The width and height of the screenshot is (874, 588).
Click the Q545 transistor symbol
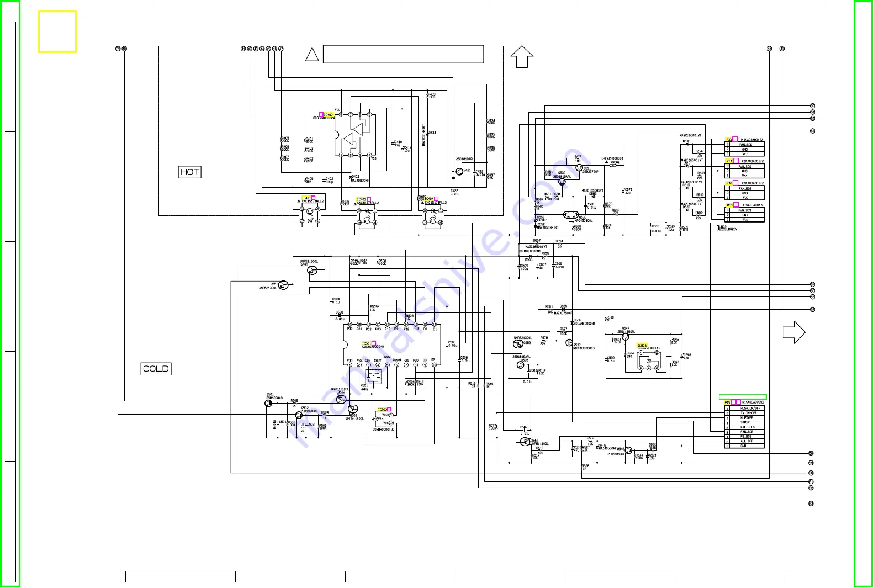[628, 451]
